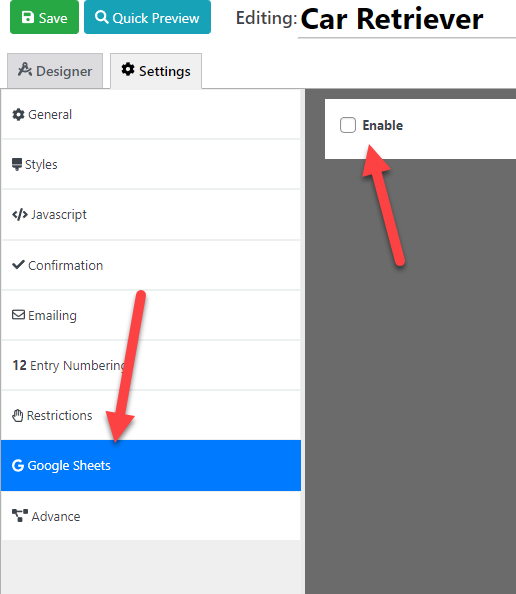Screen dimensions: 516x594
Task: Click the floppy disk icon on Save
Action: tap(28, 17)
